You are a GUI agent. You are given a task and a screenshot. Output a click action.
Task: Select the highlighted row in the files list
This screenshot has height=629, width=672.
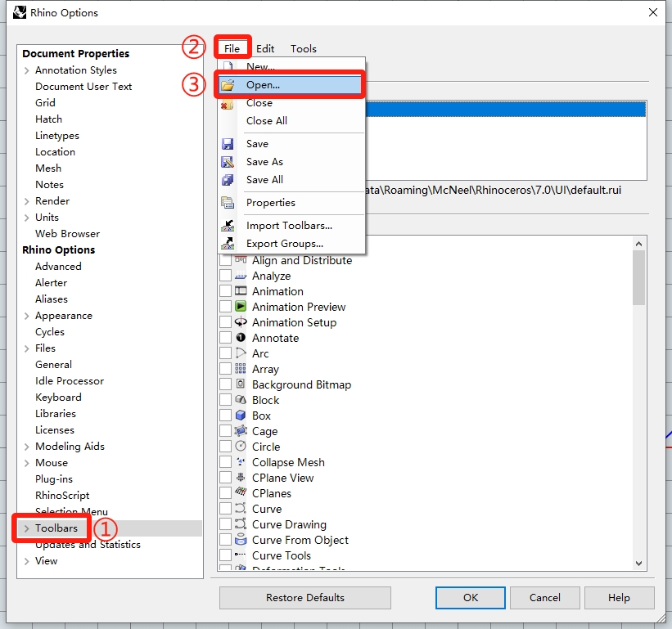(x=506, y=109)
